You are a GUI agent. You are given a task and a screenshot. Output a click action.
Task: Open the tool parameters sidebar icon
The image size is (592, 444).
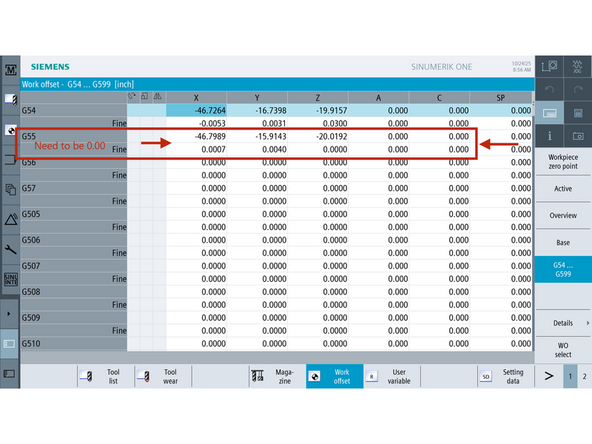[x=11, y=100]
